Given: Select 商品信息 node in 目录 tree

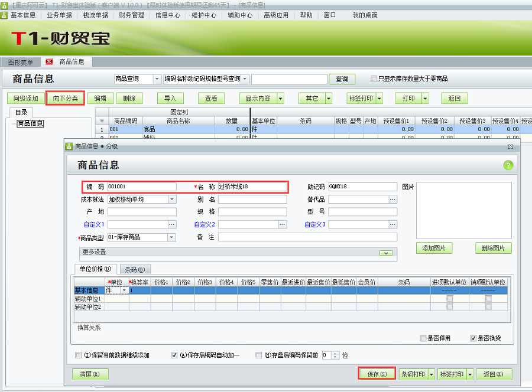Looking at the screenshot, I should (x=30, y=123).
